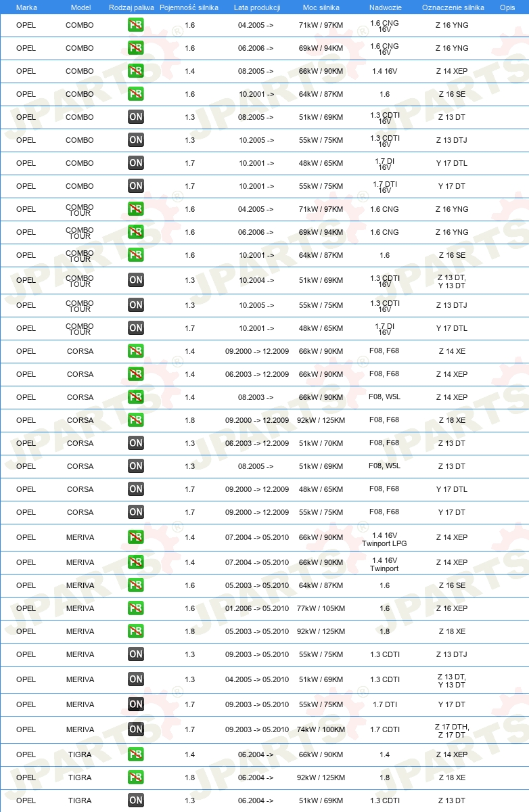The image size is (529, 812).
Task: Click production years 04.2005 -> 05.2010
Action: (257, 679)
